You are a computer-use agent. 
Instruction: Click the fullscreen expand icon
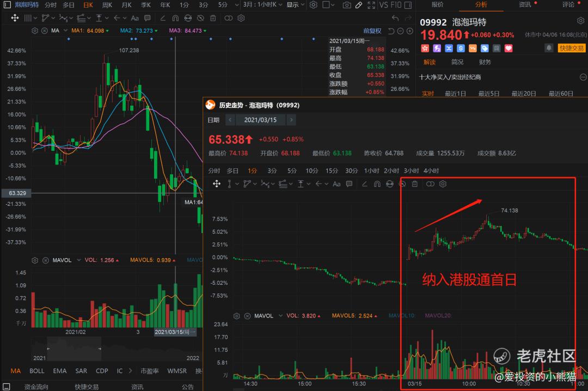click(371, 5)
